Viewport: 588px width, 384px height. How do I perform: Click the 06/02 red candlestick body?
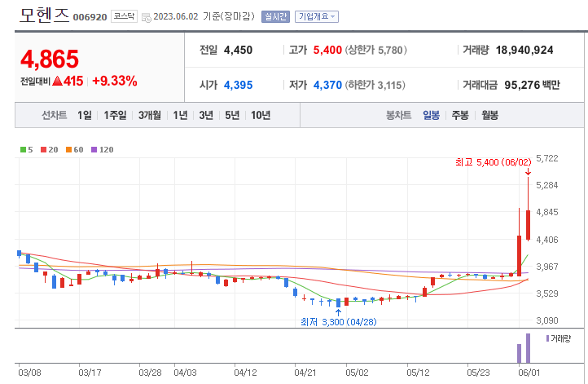click(528, 225)
